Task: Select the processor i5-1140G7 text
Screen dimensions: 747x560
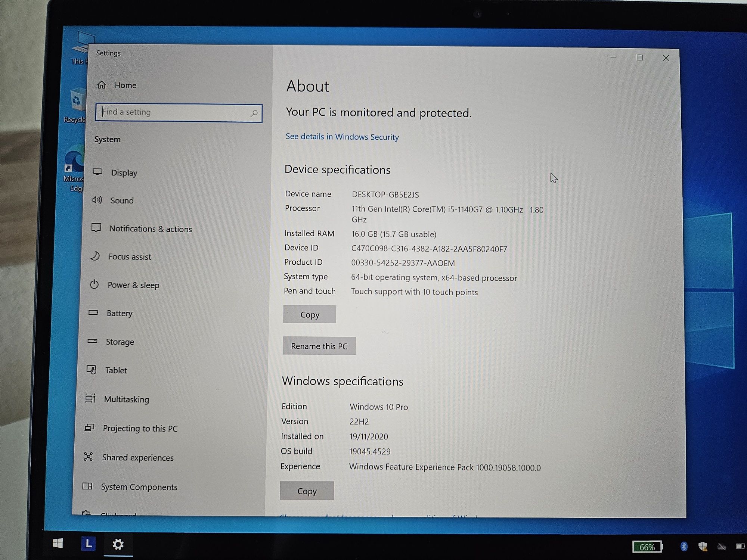Action: coord(447,214)
